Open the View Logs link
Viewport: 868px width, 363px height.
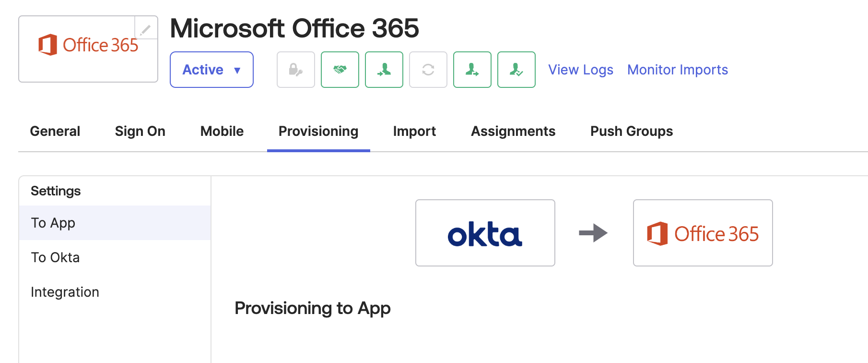click(581, 70)
